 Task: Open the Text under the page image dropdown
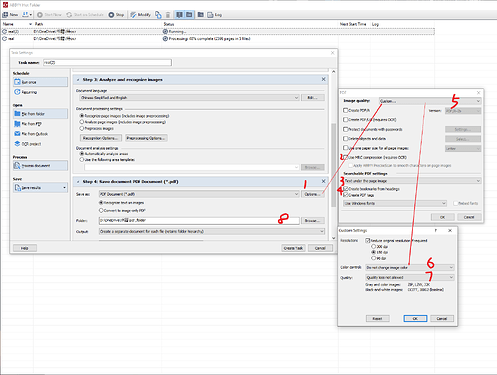(x=412, y=181)
